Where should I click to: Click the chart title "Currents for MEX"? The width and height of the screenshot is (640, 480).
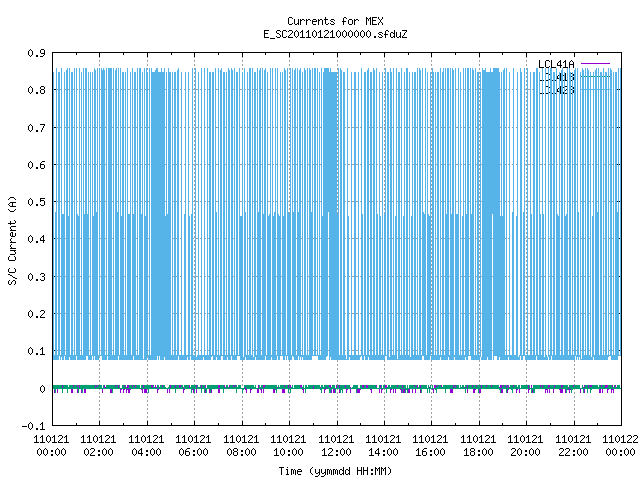click(x=335, y=21)
